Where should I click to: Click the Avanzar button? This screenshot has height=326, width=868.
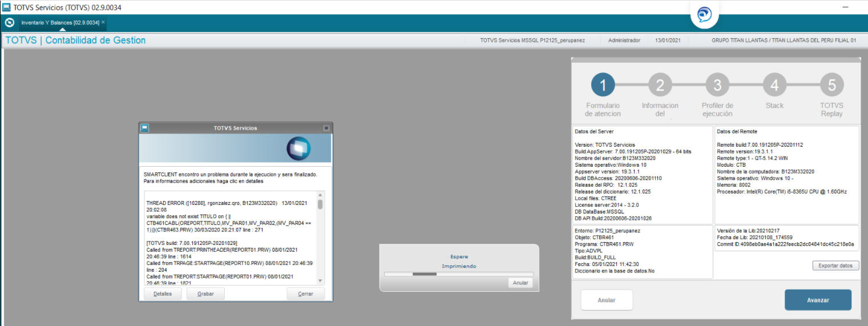[818, 300]
